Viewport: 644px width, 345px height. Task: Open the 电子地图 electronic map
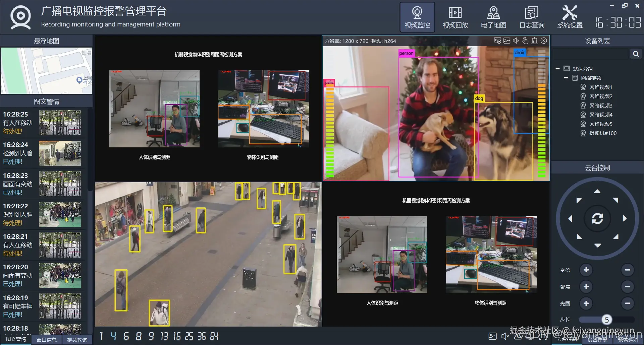coord(494,17)
